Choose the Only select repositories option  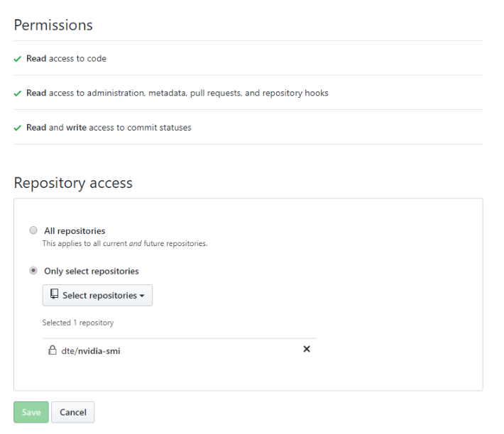[33, 271]
